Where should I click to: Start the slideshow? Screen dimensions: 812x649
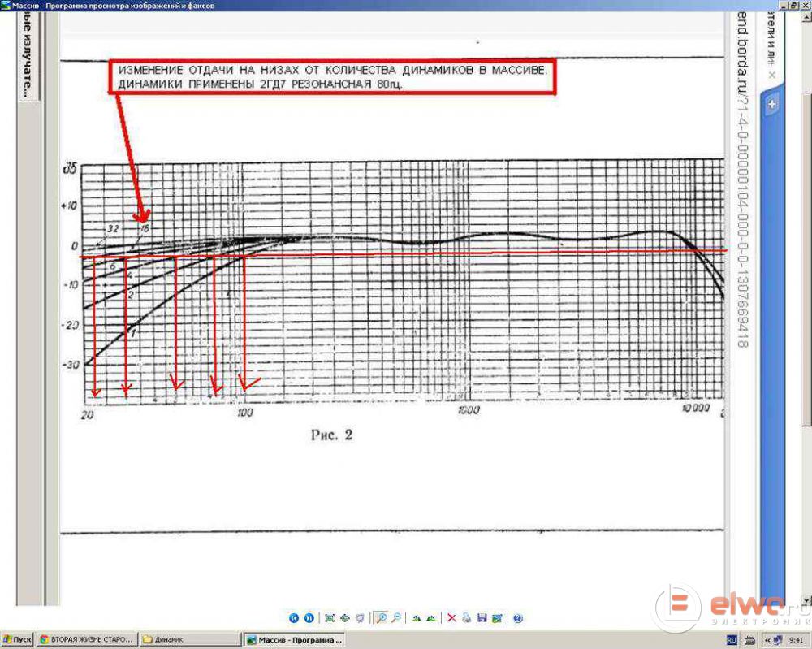pyautogui.click(x=358, y=618)
